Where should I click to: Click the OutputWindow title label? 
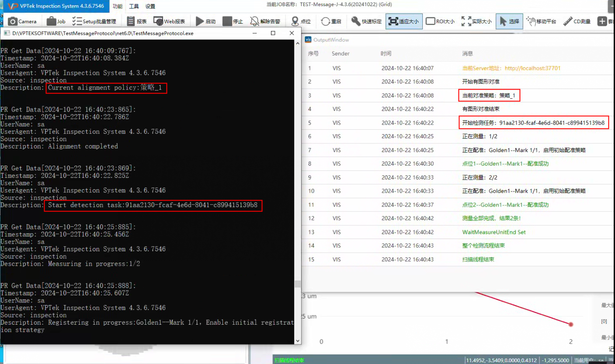(331, 40)
